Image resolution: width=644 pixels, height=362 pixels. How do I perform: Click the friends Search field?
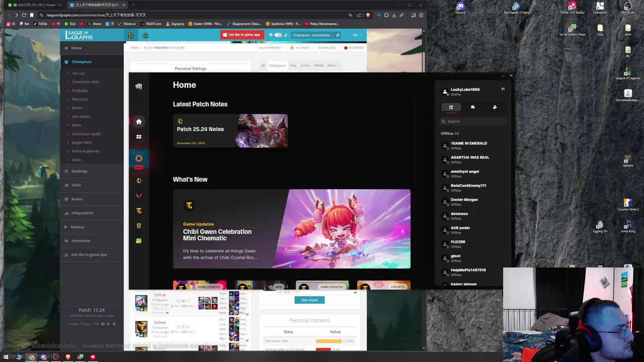click(473, 121)
